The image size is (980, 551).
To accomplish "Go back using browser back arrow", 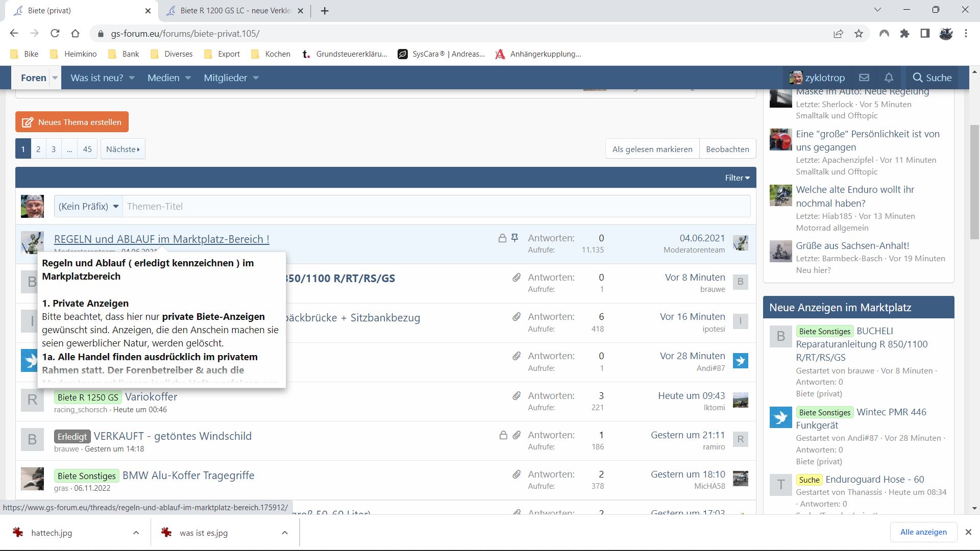I will coord(14,34).
